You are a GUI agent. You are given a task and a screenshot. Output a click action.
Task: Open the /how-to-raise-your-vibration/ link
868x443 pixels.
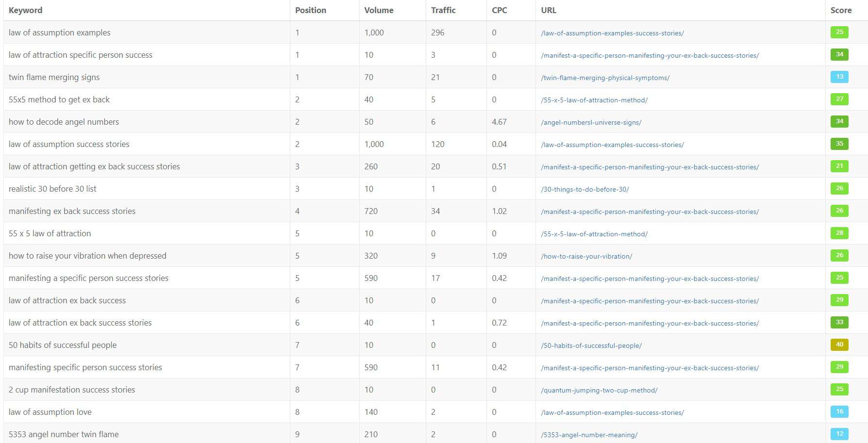tap(586, 256)
